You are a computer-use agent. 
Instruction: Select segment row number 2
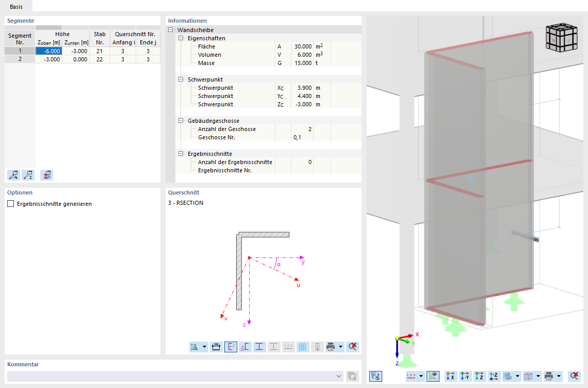pos(20,59)
